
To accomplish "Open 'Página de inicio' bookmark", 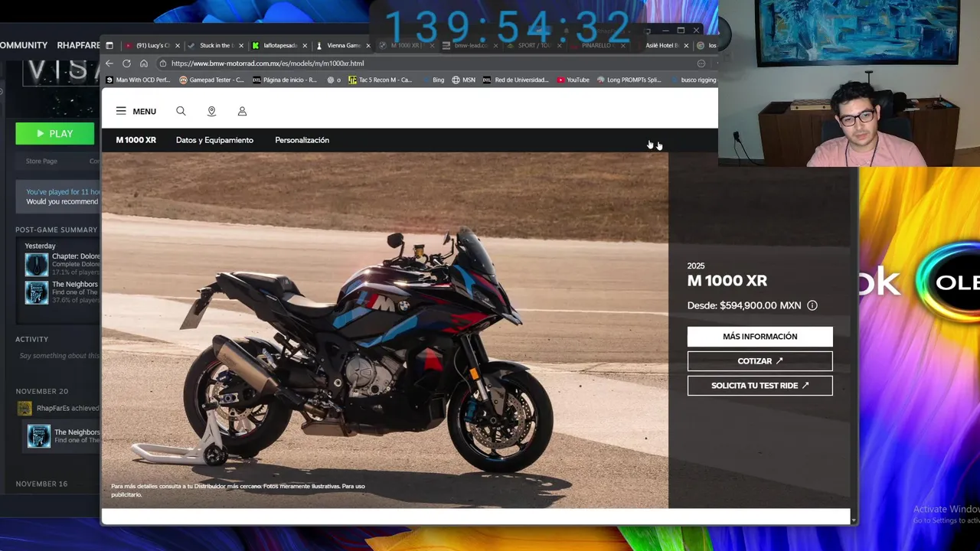I will pyautogui.click(x=285, y=80).
